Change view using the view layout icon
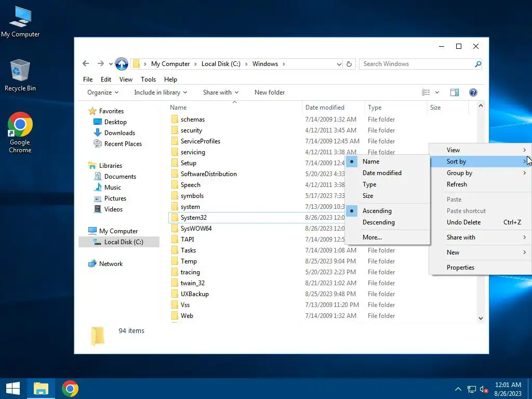This screenshot has height=399, width=532. point(426,92)
